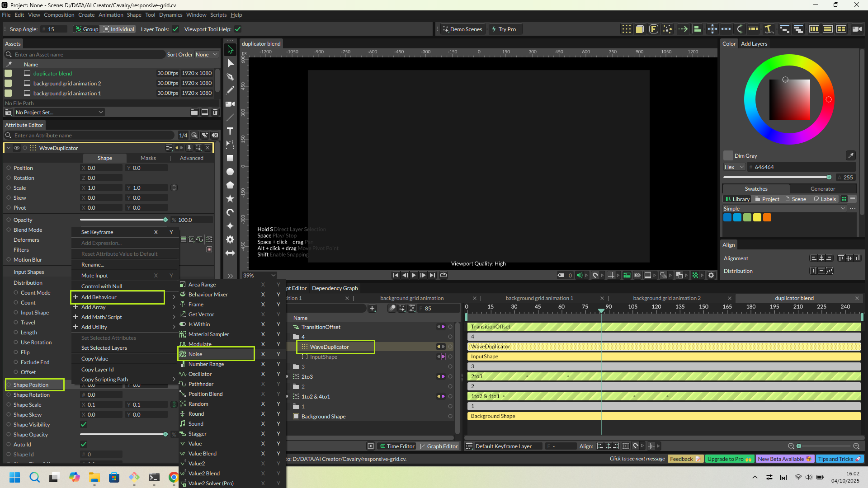This screenshot has height=488, width=868.
Task: Open the viewport settings gear icon
Action: (711, 275)
